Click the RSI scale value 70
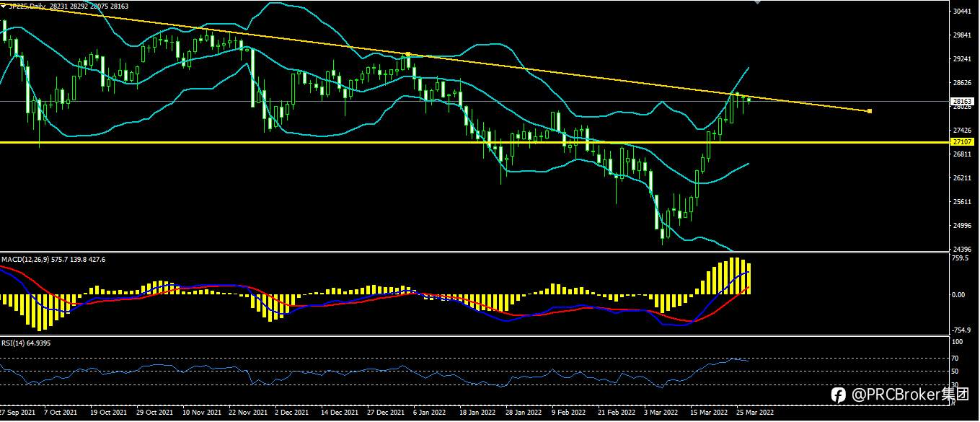Viewport: 980px width, 422px height. (956, 359)
